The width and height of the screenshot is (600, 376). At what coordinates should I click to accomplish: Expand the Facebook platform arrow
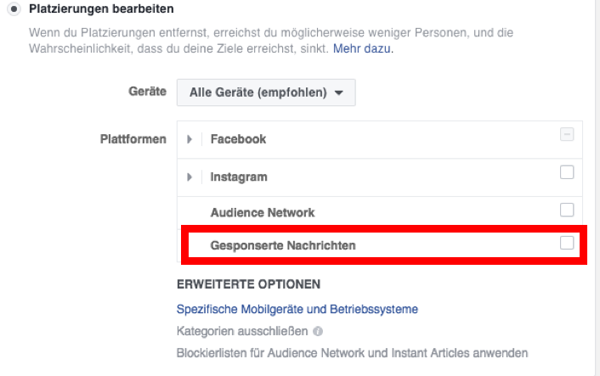189,139
